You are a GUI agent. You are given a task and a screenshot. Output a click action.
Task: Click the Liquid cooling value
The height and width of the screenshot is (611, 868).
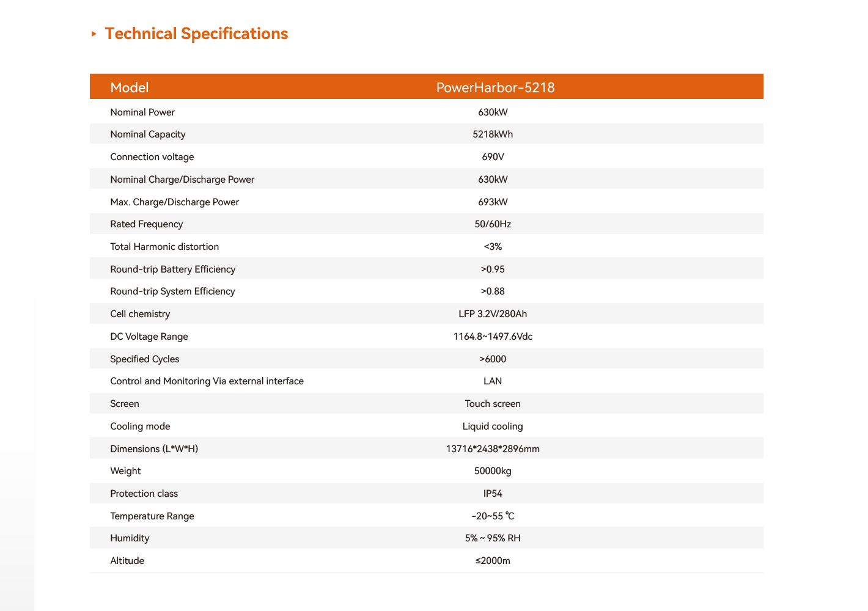[493, 426]
